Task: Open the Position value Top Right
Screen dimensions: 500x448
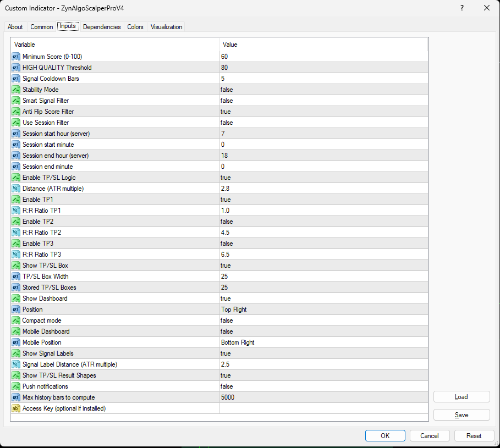Action: point(323,309)
